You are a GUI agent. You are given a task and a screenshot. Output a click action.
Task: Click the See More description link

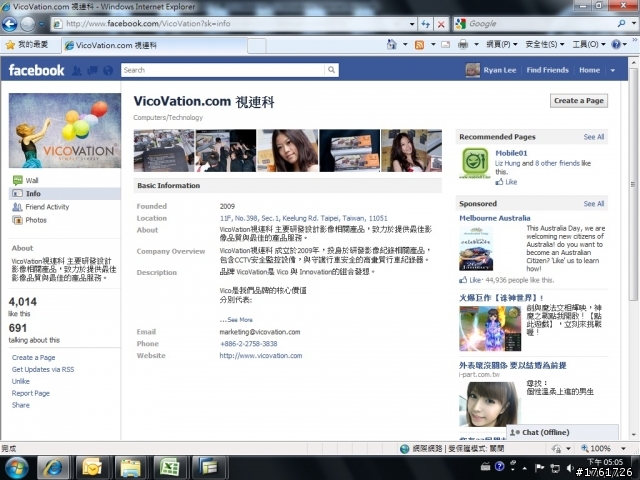pos(240,320)
